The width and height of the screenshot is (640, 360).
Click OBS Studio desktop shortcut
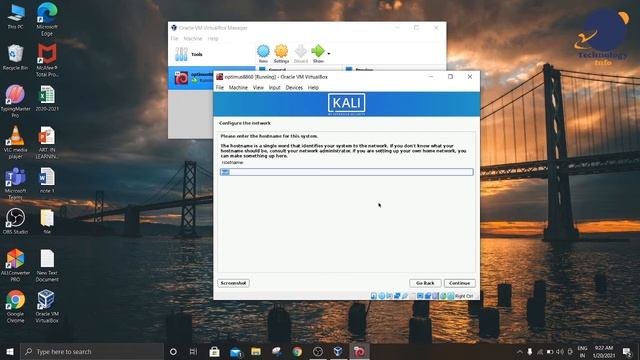pos(16,221)
